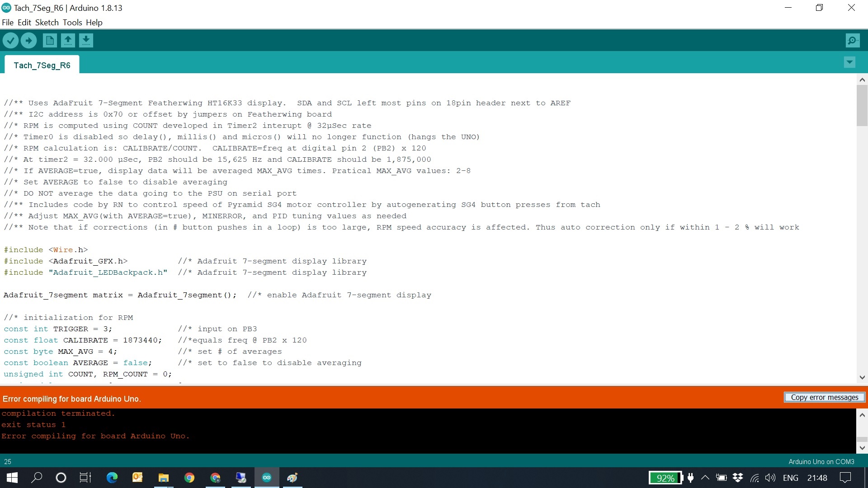
Task: Create a new sketch with New icon
Action: click(50, 41)
